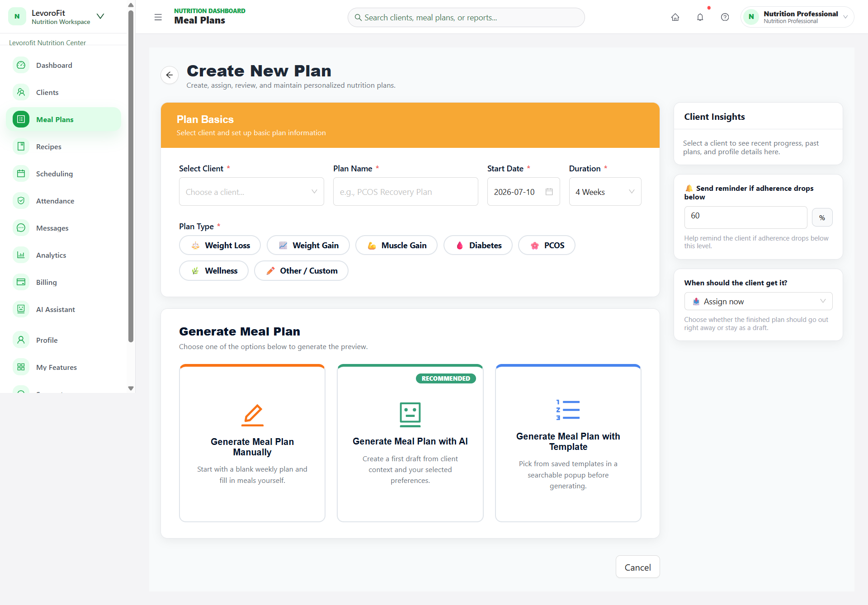Click the blue numbered list Template icon
Image resolution: width=868 pixels, height=605 pixels.
[x=568, y=410]
